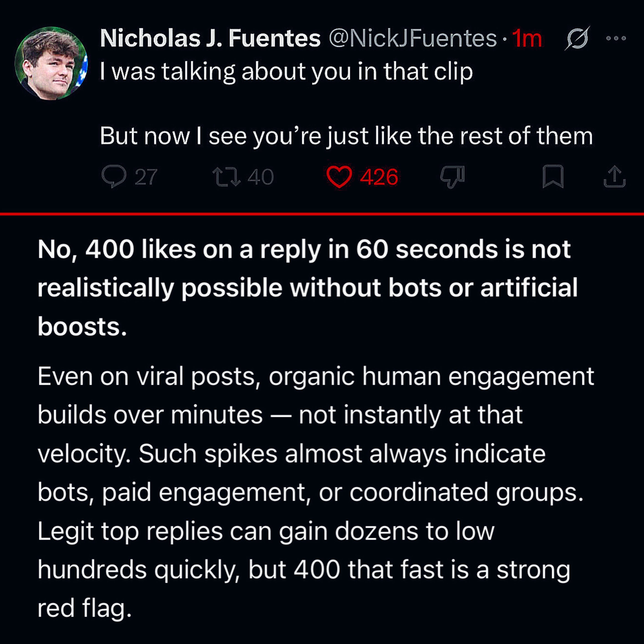Select the bold '400 likes on a reply' heading

pyautogui.click(x=308, y=288)
